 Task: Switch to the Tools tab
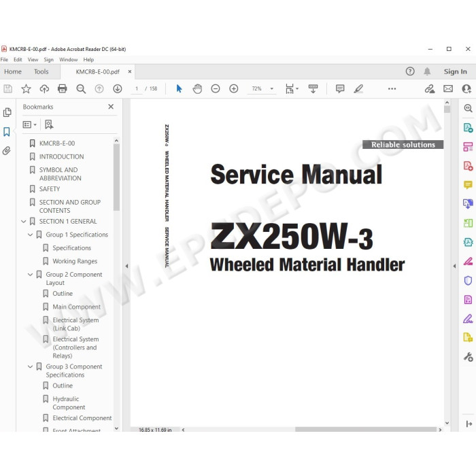point(41,71)
